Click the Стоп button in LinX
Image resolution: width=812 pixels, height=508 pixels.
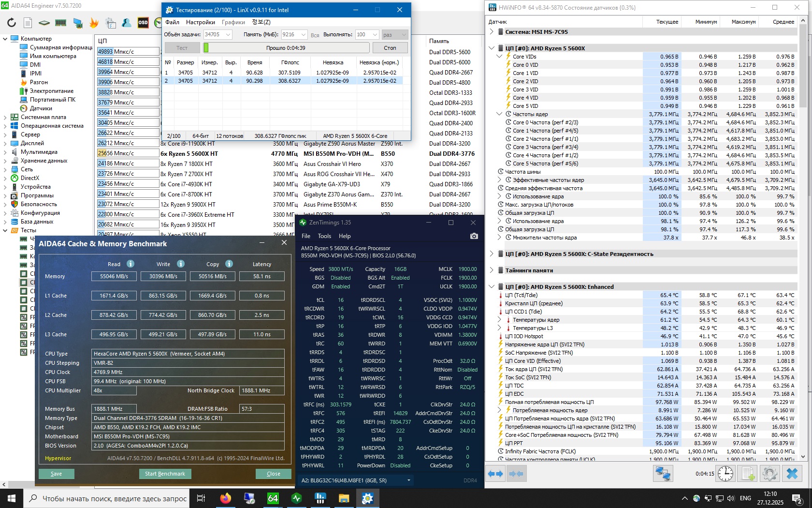coord(390,48)
